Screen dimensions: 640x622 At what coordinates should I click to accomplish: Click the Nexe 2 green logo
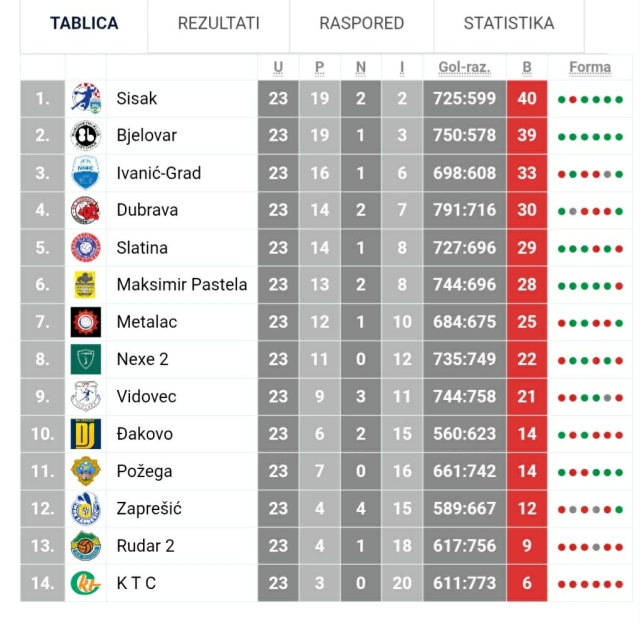click(x=85, y=359)
